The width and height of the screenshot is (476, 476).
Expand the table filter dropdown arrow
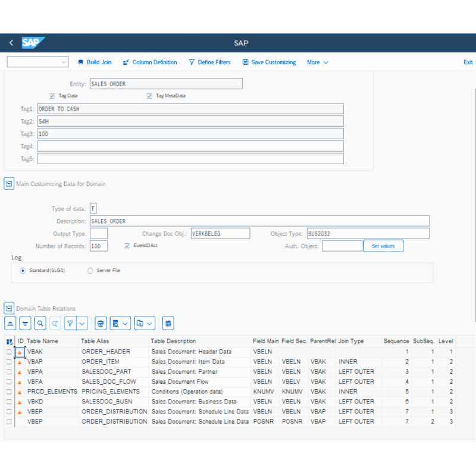click(x=82, y=323)
